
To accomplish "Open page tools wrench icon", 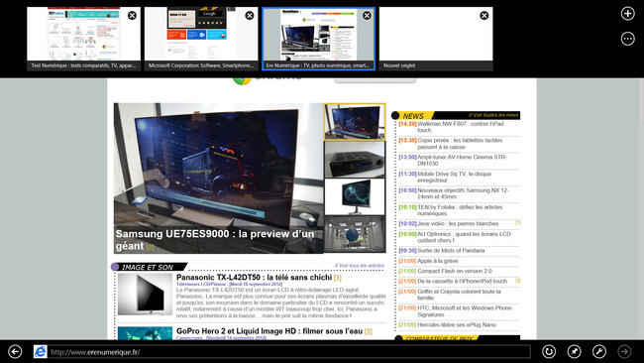I will coord(599,351).
